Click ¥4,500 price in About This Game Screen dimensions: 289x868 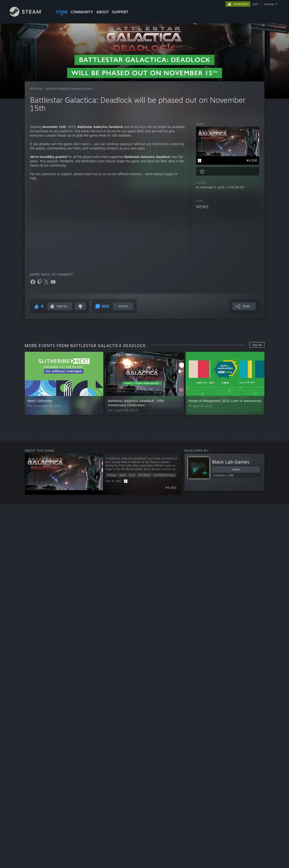[171, 488]
